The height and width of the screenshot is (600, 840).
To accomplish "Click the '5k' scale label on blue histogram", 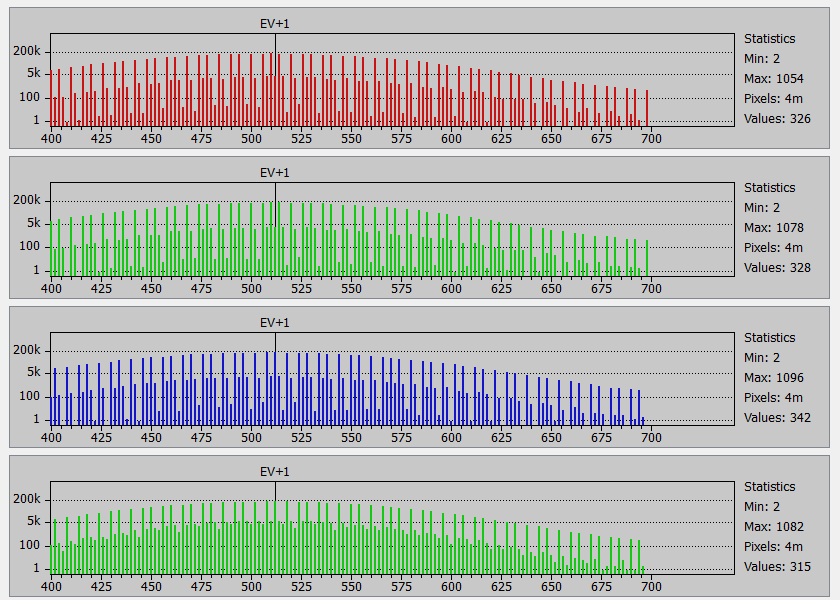I will 34,372.
